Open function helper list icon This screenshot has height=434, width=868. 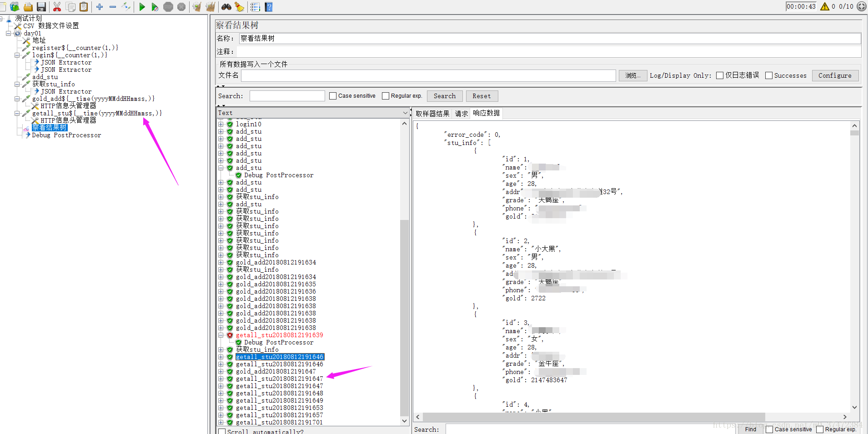[255, 7]
